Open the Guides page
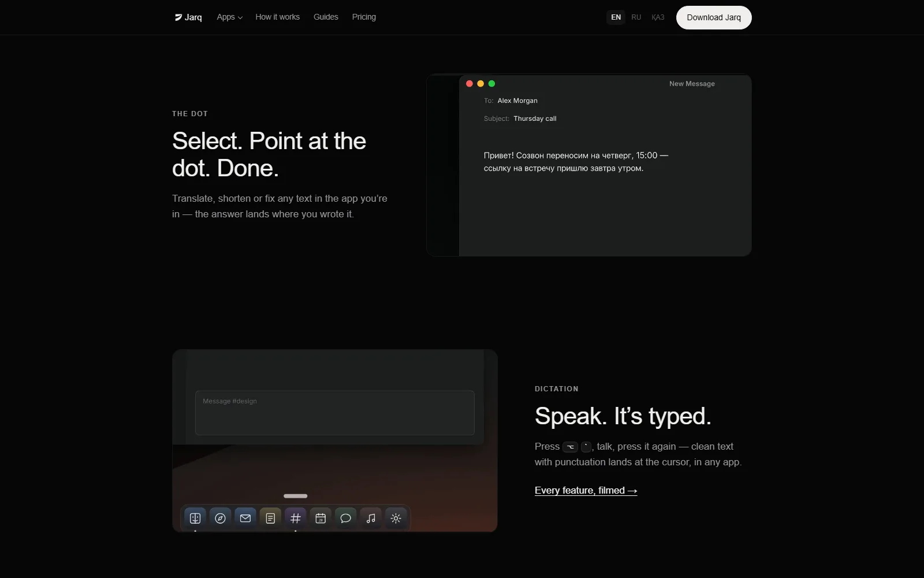The image size is (924, 578). (x=326, y=17)
